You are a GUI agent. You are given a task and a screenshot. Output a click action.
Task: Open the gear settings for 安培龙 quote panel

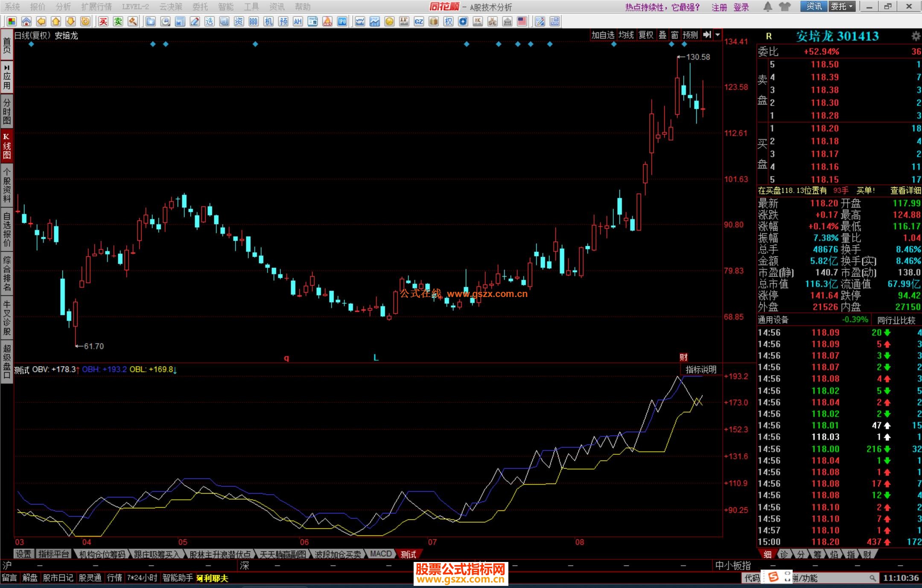[x=916, y=36]
